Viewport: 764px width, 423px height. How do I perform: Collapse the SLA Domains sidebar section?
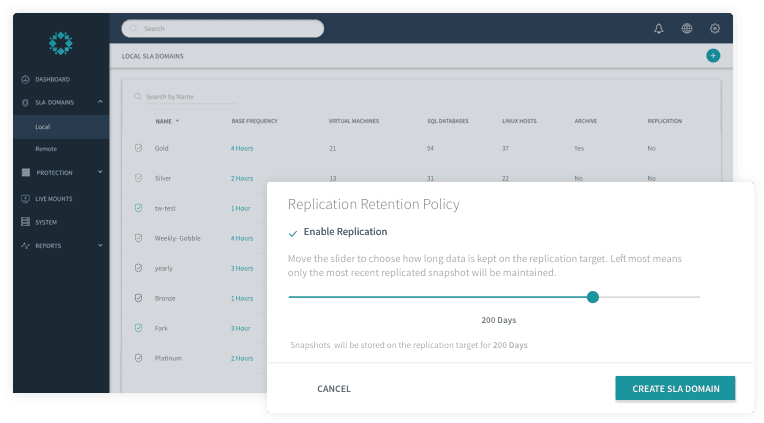click(x=100, y=102)
